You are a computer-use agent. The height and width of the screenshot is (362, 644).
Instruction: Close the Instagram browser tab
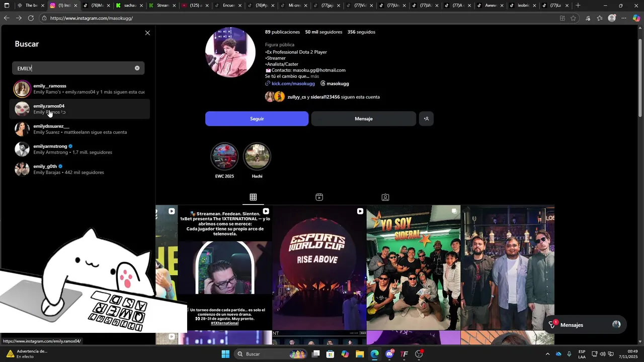point(75,6)
